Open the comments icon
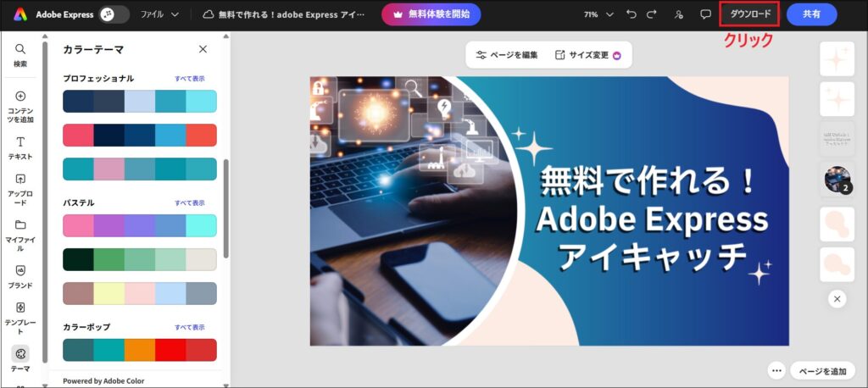 [x=705, y=14]
